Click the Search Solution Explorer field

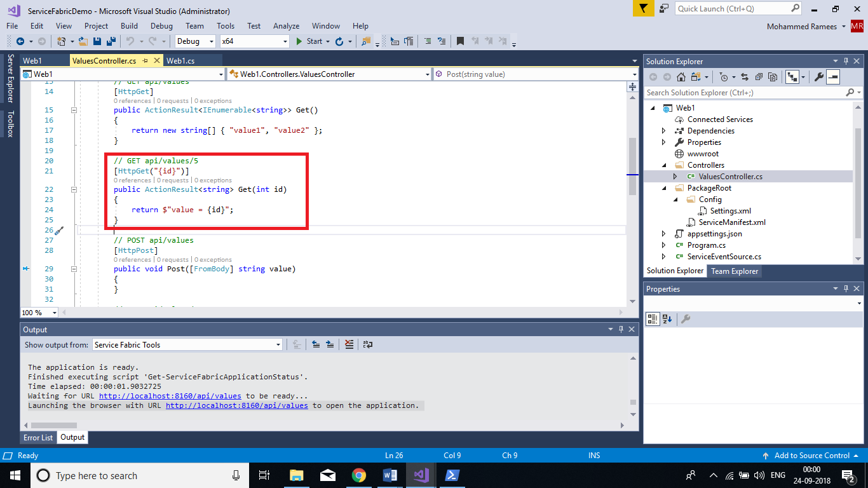[745, 93]
